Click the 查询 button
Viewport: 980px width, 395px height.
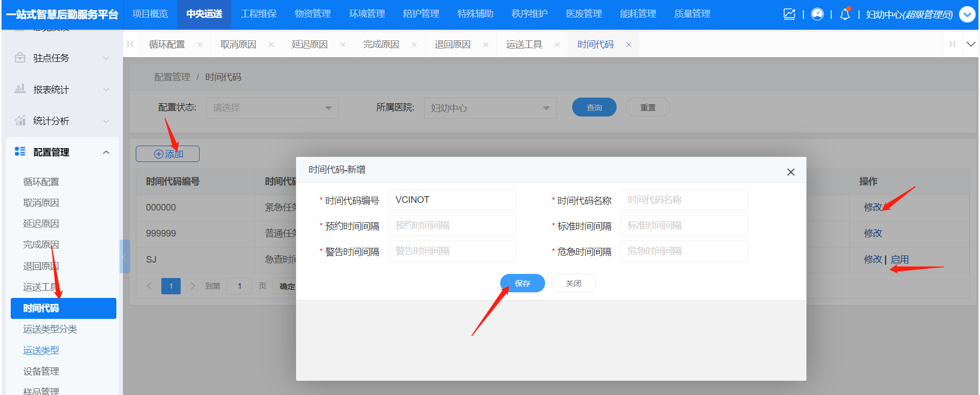(x=594, y=107)
